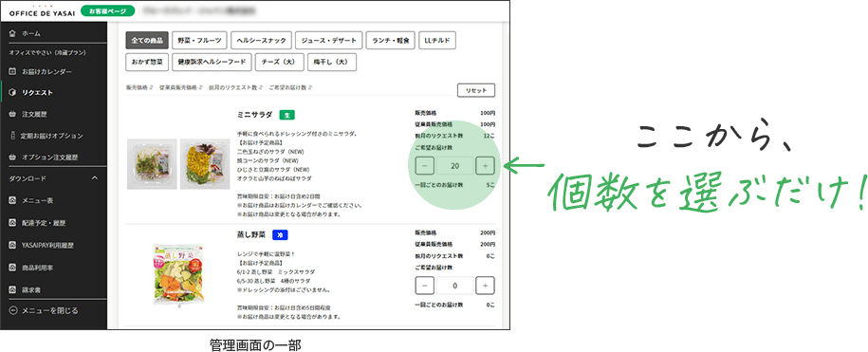868x352 pixels.
Task: Open the 定期お届けオプション bottle icon
Action: [12, 136]
